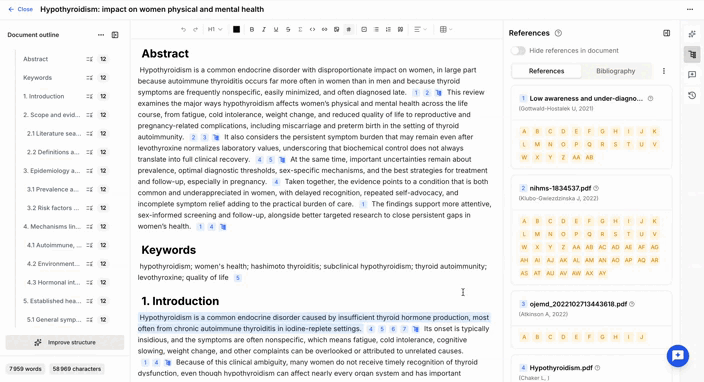Open reference 2 nihms-1834537.pdf title
Image resolution: width=704 pixels, height=382 pixels.
point(560,189)
